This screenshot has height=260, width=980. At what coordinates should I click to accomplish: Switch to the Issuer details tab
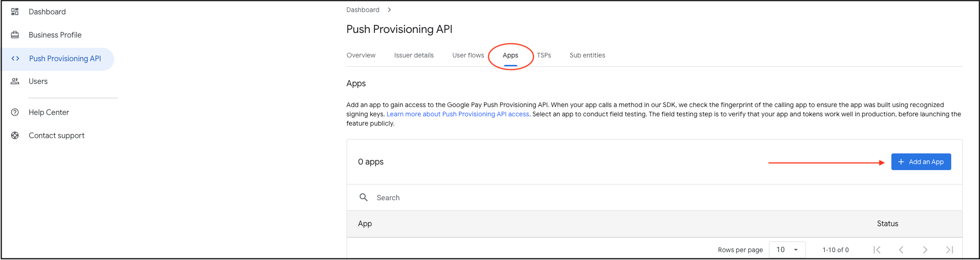414,55
